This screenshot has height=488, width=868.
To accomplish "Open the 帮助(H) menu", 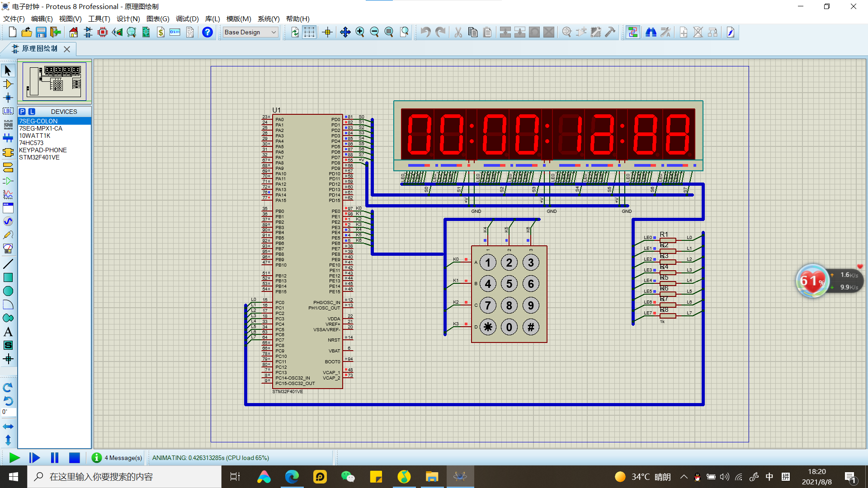I will (x=297, y=19).
